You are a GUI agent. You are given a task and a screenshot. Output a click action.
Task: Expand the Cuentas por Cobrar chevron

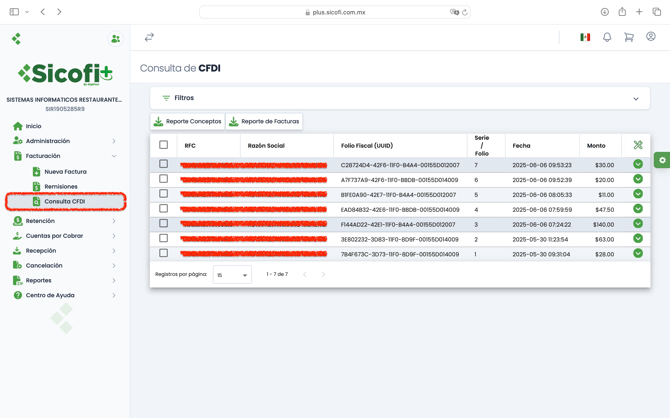[114, 236]
